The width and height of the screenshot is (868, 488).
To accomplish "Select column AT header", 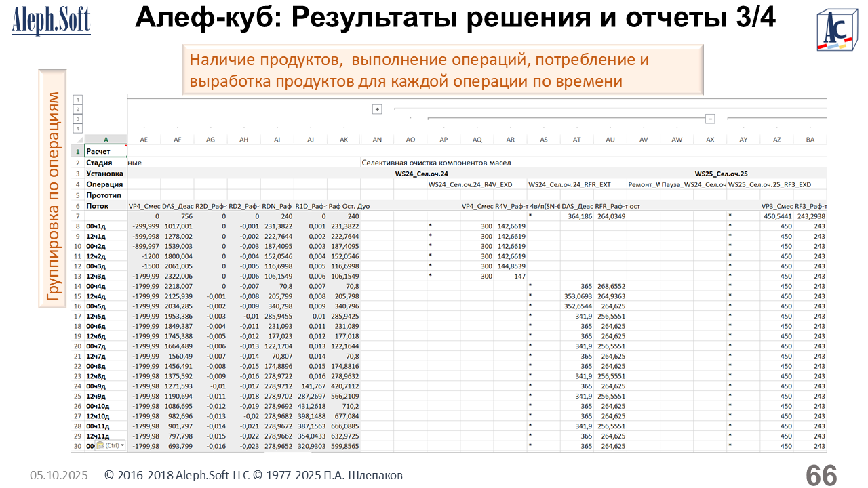I will pos(576,139).
